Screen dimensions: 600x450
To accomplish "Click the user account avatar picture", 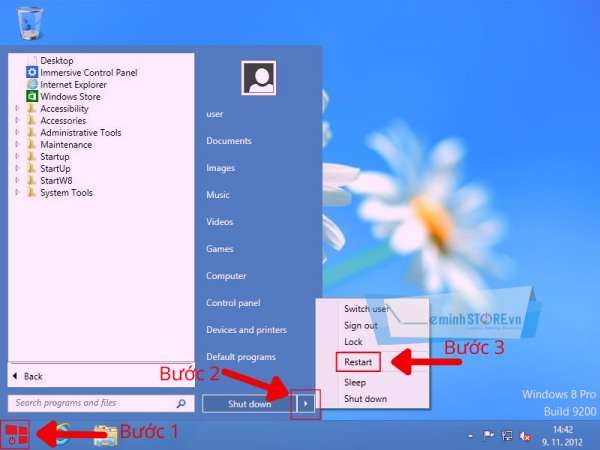I will click(x=259, y=78).
